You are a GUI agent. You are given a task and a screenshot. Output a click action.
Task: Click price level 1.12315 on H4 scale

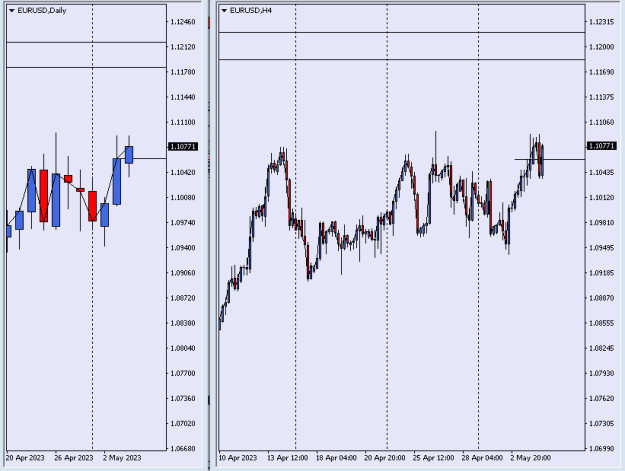[x=601, y=22]
